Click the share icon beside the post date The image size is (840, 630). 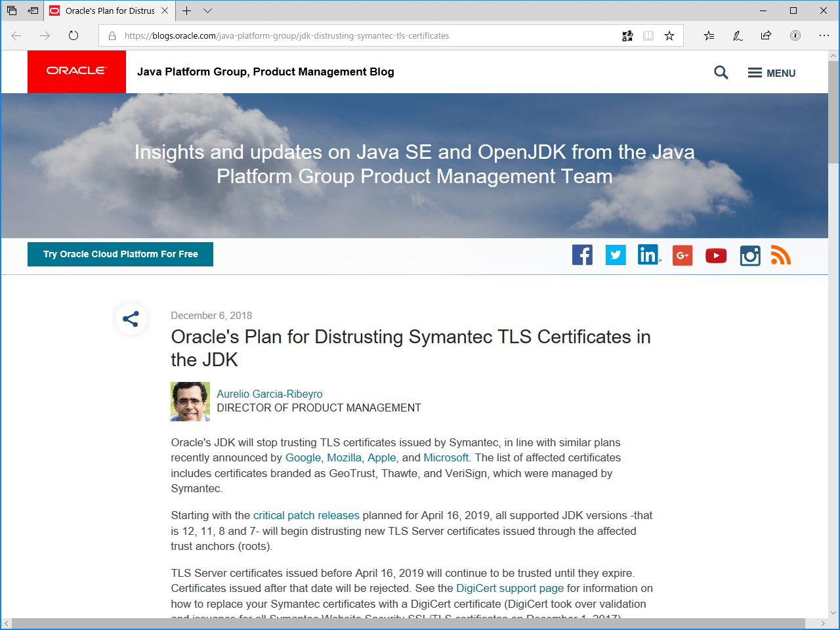[131, 318]
